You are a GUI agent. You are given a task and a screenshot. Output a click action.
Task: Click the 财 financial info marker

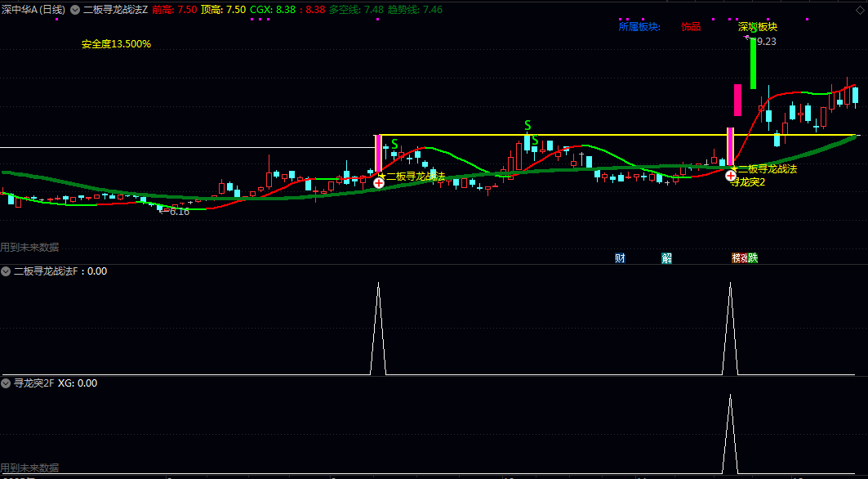point(620,258)
